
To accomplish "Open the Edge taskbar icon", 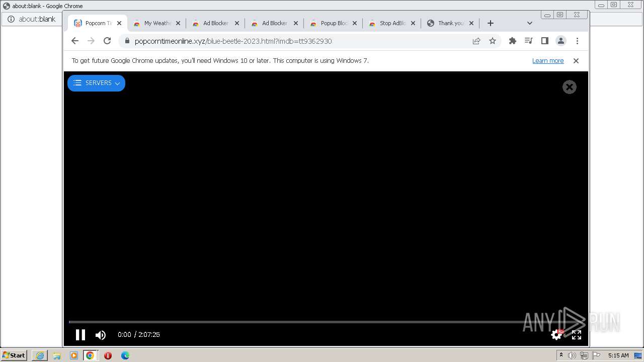I will click(x=125, y=355).
